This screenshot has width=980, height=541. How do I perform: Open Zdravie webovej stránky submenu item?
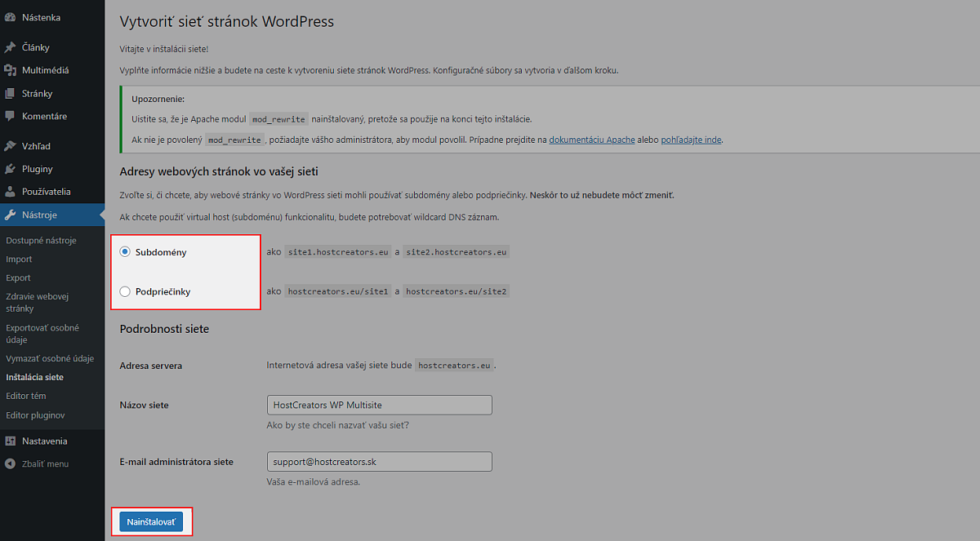(x=38, y=303)
